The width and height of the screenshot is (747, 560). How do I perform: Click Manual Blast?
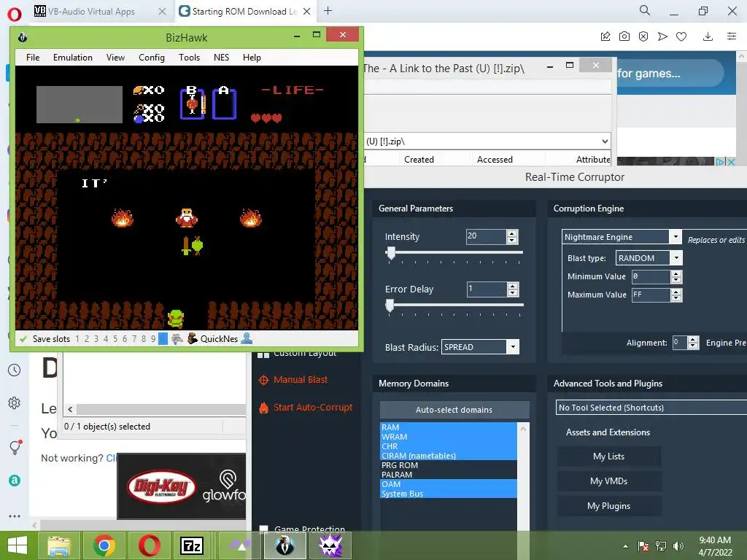pos(300,379)
